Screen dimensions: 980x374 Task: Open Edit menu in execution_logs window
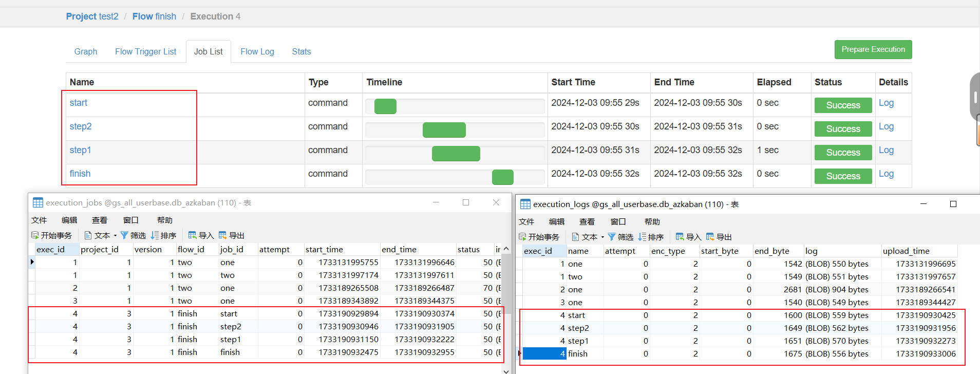coord(557,222)
